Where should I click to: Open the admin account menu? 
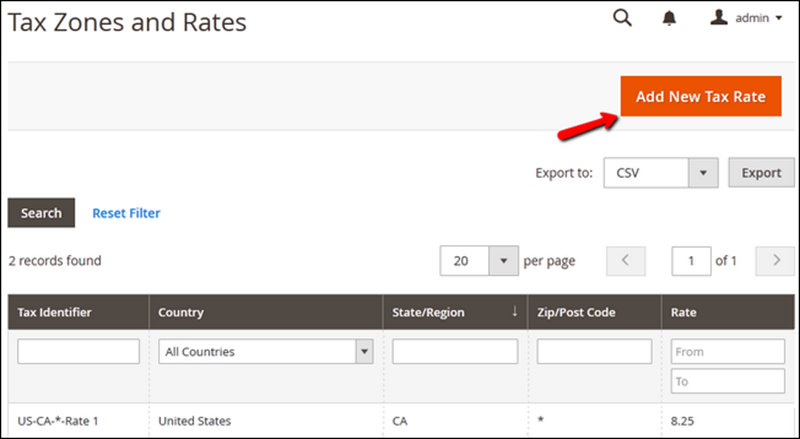(x=746, y=18)
